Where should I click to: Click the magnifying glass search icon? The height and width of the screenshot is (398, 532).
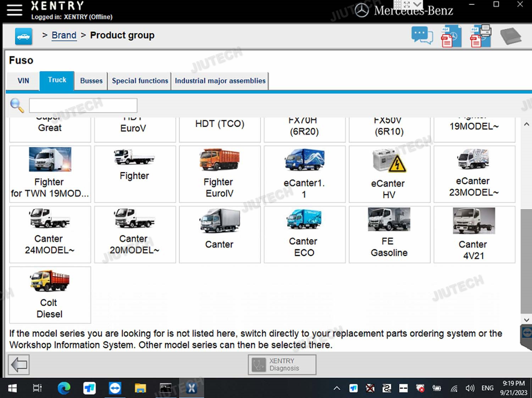coord(17,106)
